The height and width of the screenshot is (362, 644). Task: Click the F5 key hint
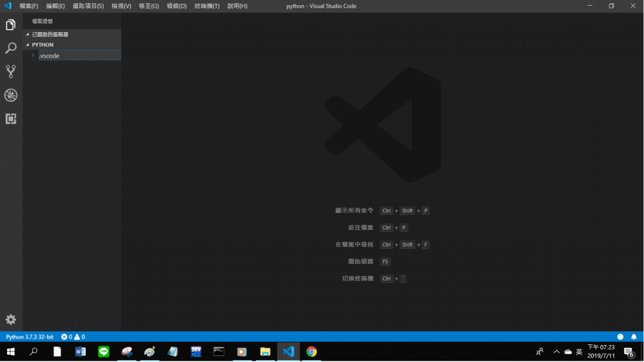click(385, 261)
